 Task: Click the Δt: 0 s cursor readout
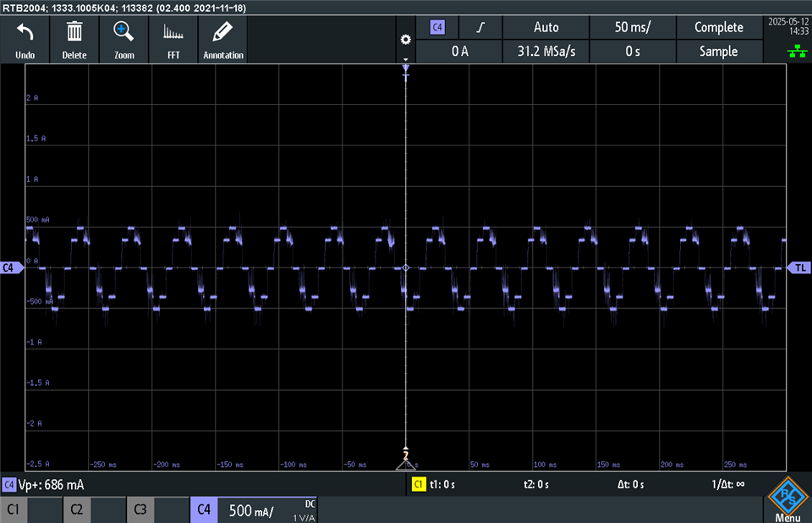[x=631, y=485]
